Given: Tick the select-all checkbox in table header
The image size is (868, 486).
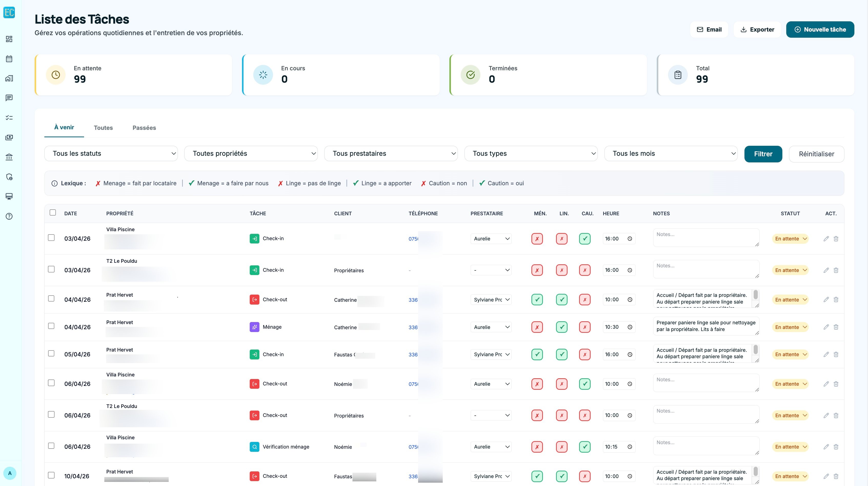Looking at the screenshot, I should 53,212.
